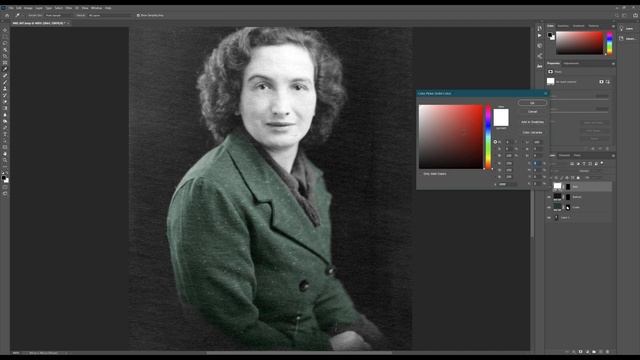Open the Layers panel flyout menu
The width and height of the screenshot is (640, 360).
click(613, 156)
